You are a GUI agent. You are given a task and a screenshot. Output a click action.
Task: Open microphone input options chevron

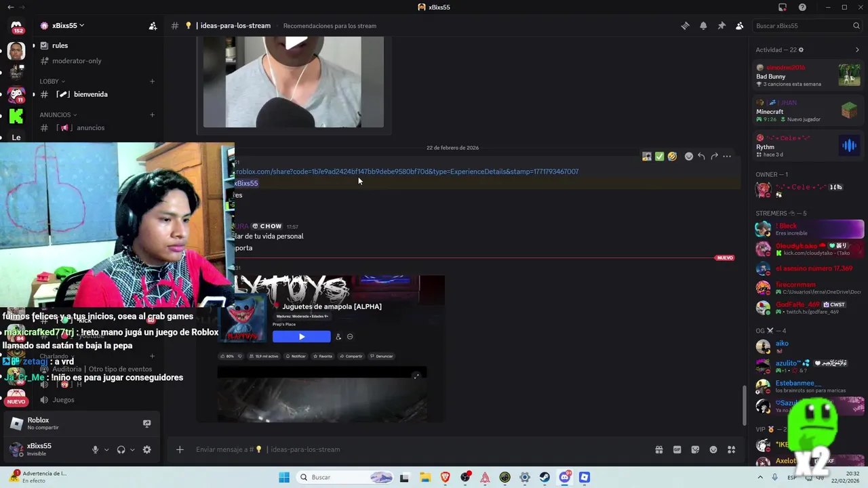coord(106,450)
